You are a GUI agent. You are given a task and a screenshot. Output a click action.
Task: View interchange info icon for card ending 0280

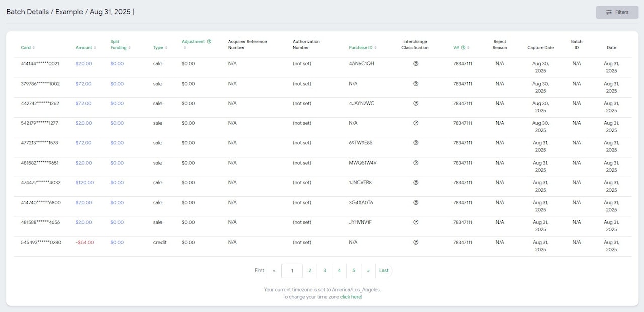[x=416, y=242]
